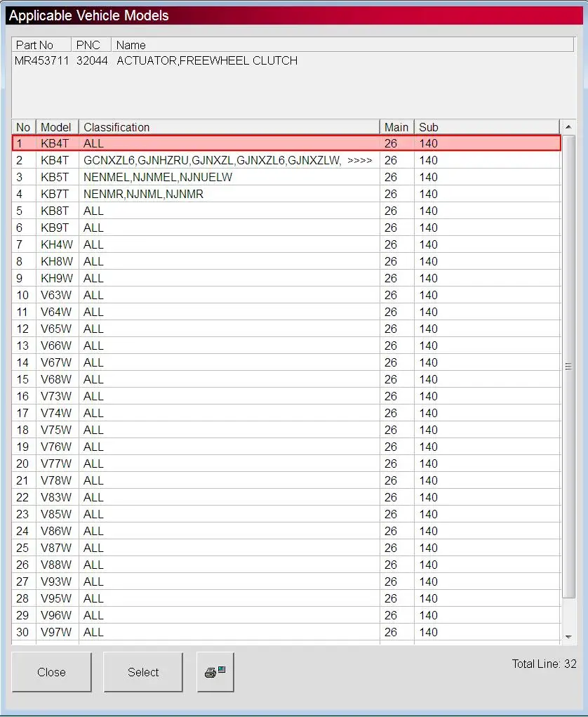This screenshot has height=717, width=588.
Task: Select the V73W model row
Action: pyautogui.click(x=286, y=397)
